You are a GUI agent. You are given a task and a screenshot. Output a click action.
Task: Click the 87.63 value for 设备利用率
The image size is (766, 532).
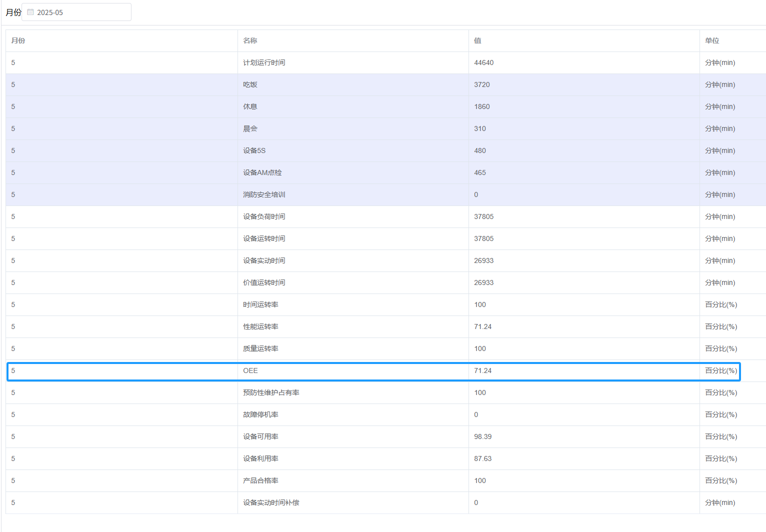coord(482,458)
